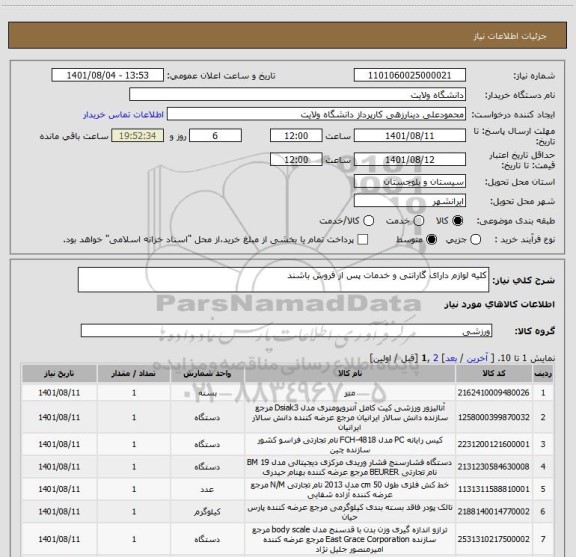Viewport: 576px width, 557px height.
Task: Click the city field ایرانشهر
Action: point(410,201)
